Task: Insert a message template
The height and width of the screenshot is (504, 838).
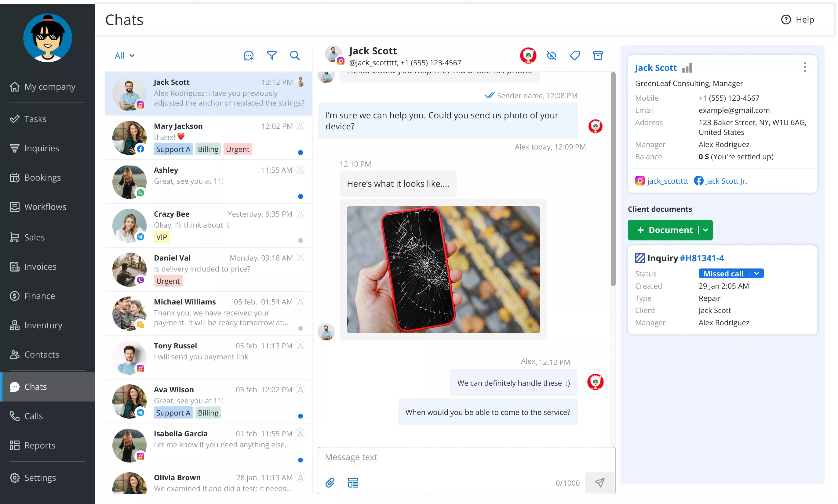Action: [x=353, y=482]
